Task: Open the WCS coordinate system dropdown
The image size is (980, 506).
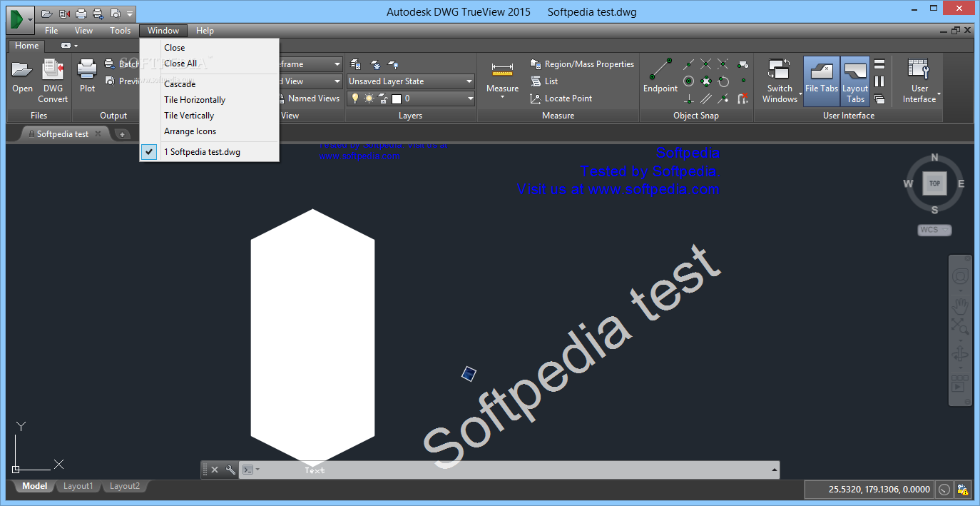Action: [x=934, y=230]
